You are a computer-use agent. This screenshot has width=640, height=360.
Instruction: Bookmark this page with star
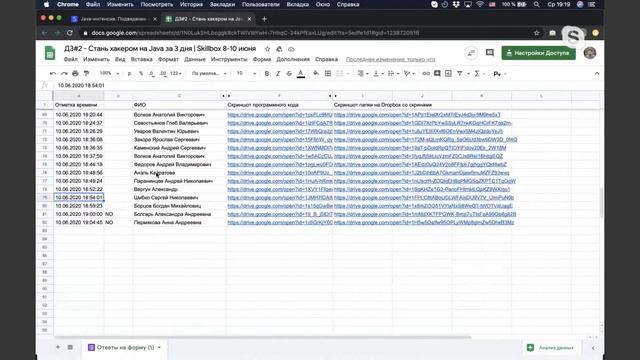pos(536,33)
